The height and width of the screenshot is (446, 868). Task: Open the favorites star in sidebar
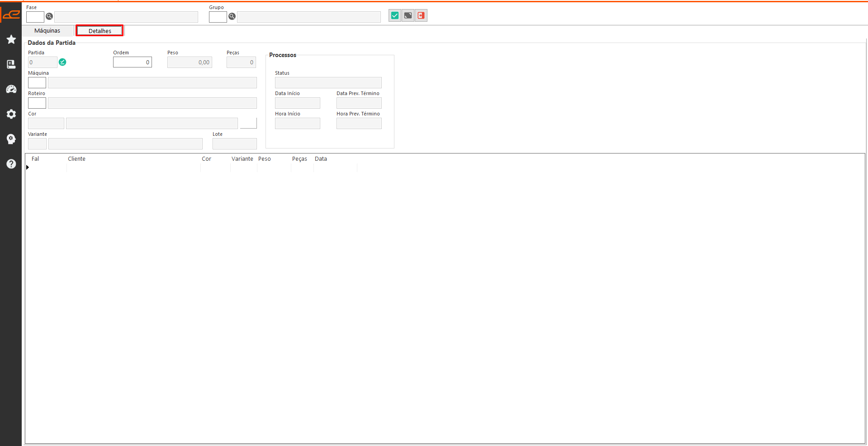(x=11, y=40)
